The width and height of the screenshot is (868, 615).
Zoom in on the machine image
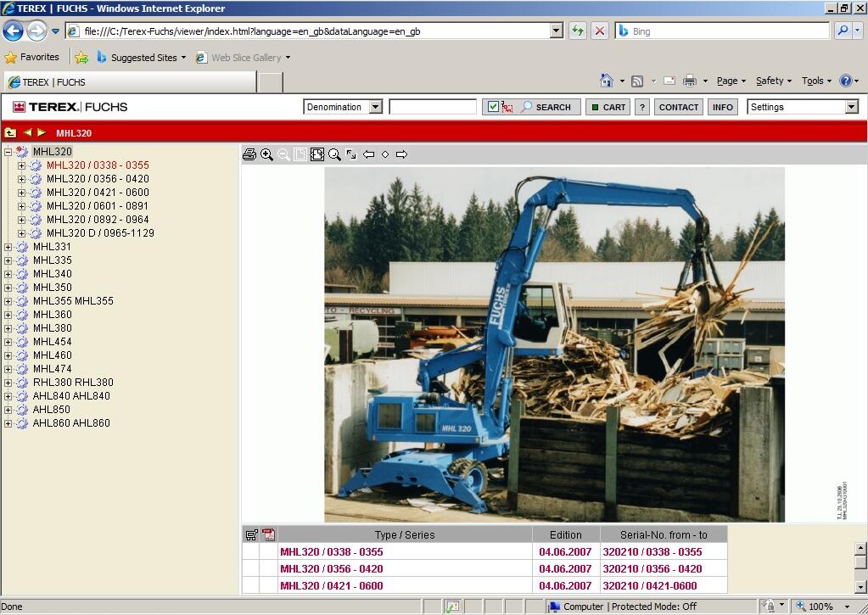tap(266, 154)
